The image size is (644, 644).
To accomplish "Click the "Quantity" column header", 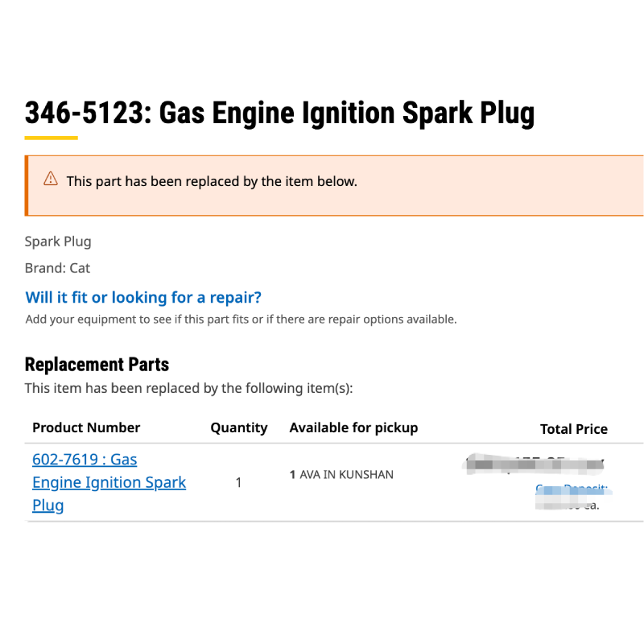I will [x=239, y=427].
